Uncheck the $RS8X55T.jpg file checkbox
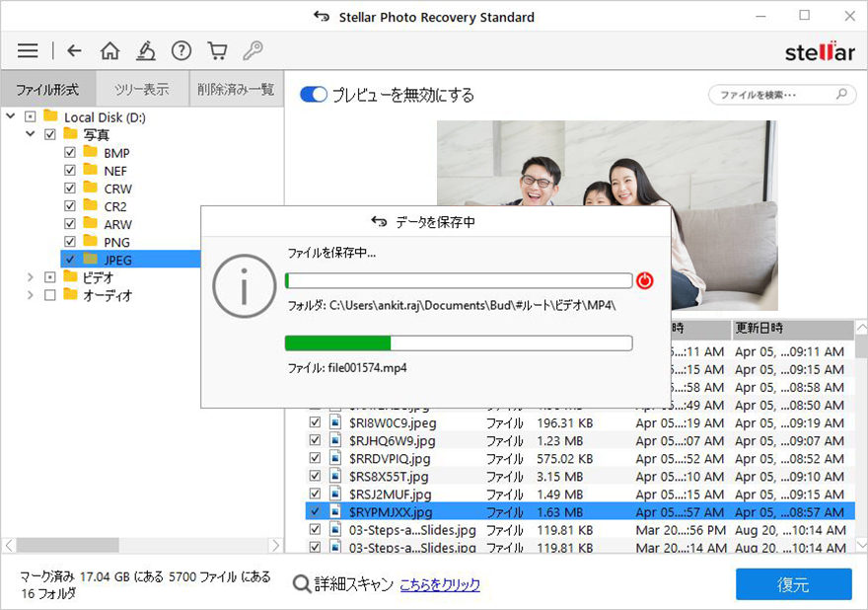This screenshot has width=868, height=610. [315, 477]
